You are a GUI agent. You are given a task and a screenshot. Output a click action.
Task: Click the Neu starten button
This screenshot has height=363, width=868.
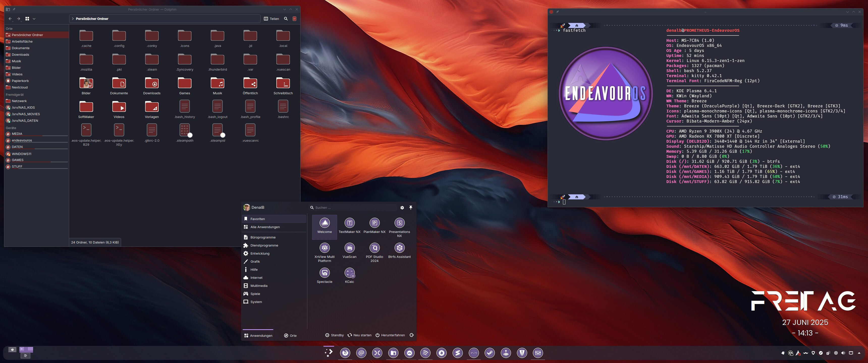[360, 335]
